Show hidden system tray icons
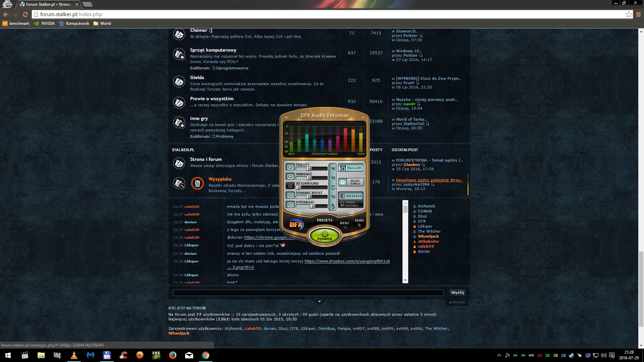 tap(499, 355)
